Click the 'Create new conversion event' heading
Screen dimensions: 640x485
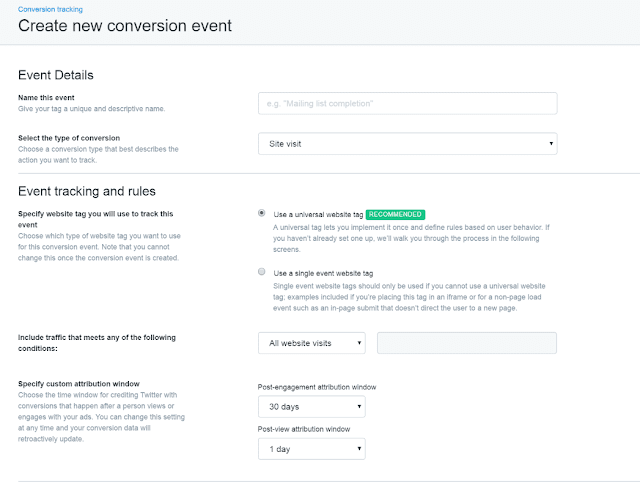pos(125,25)
